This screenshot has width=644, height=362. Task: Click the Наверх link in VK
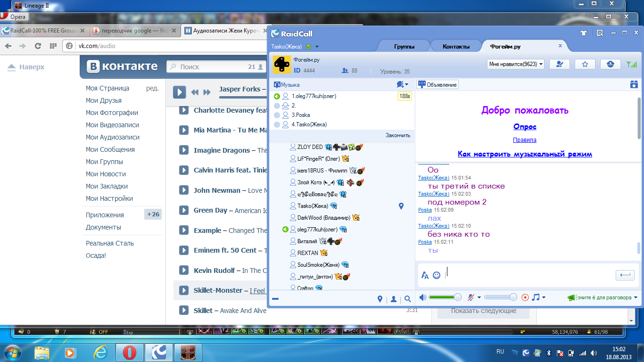[x=26, y=67]
